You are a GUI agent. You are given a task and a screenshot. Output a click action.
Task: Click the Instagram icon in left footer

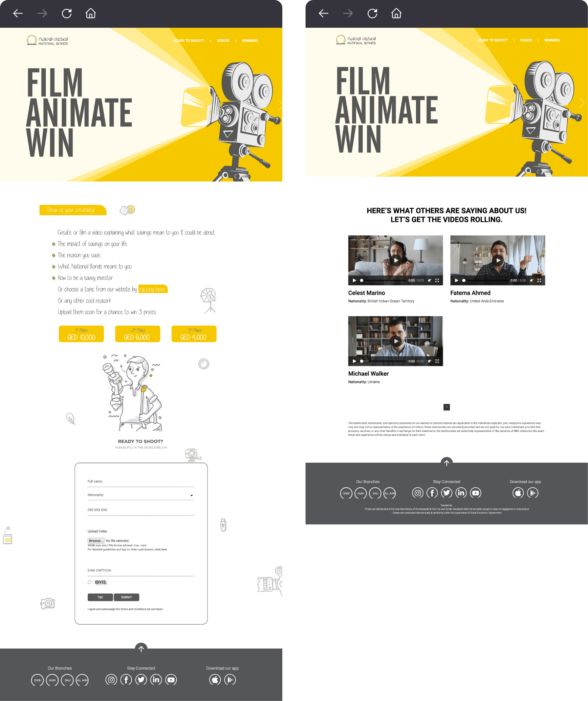111,679
